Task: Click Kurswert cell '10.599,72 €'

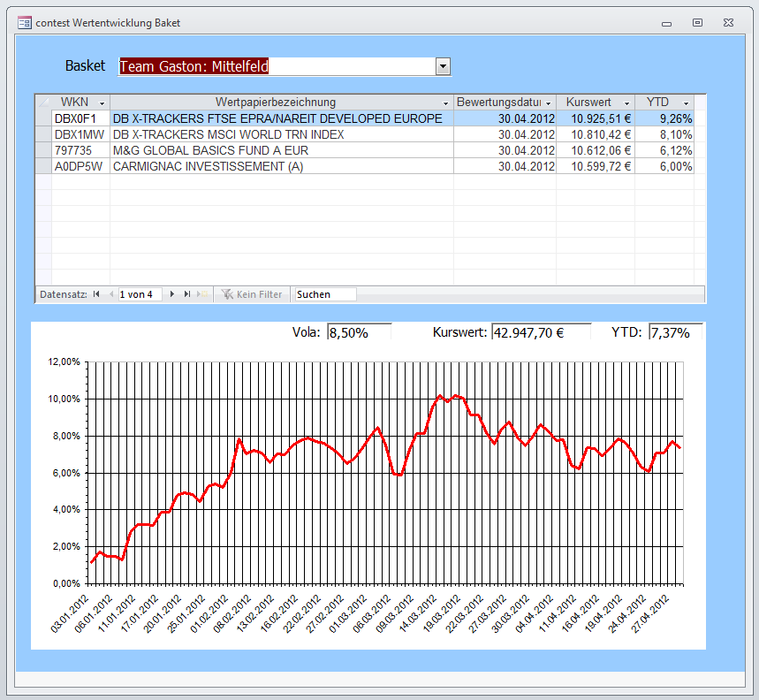Action: (596, 166)
